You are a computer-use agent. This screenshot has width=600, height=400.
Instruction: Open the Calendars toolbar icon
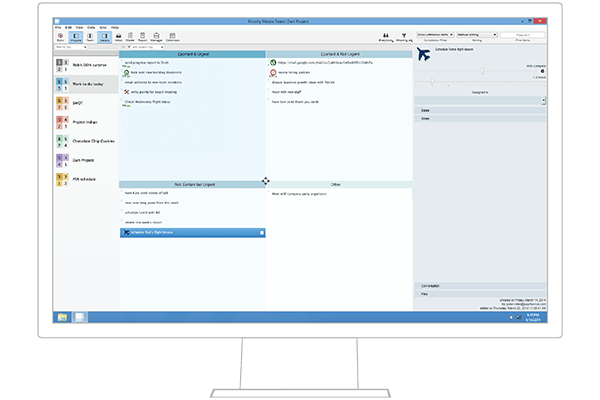pyautogui.click(x=172, y=37)
